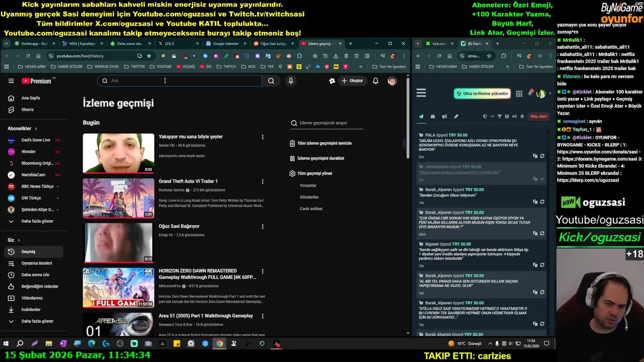
Task: Pause alerts with the pause icon
Action: (x=507, y=117)
